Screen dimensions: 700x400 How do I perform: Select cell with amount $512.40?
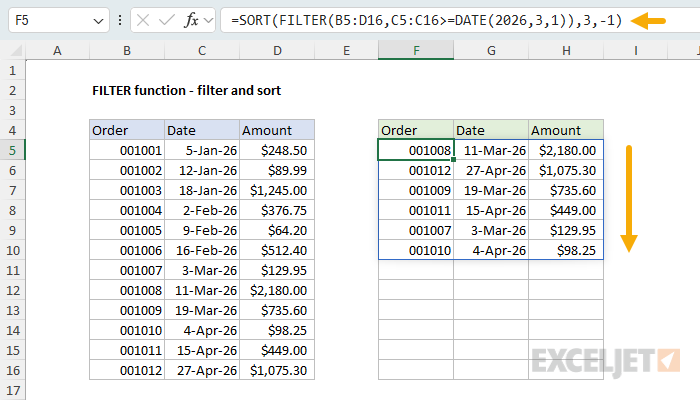click(x=277, y=250)
